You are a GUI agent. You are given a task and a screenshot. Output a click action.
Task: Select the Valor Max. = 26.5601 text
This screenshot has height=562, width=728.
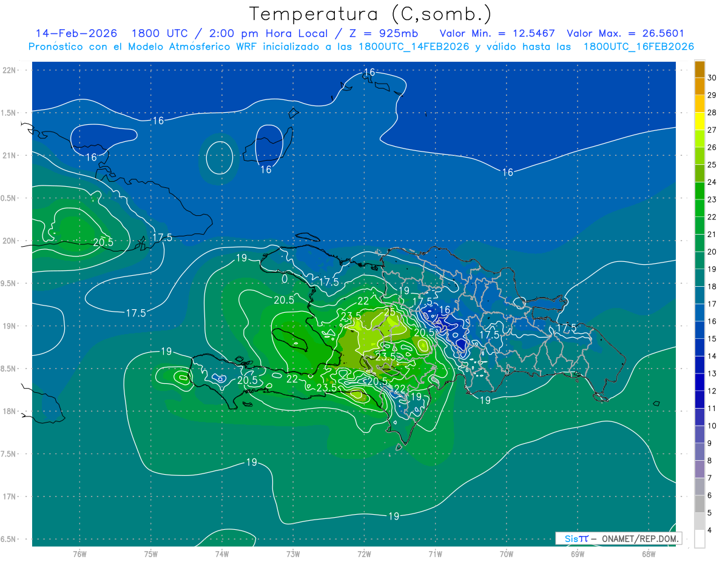tap(625, 33)
